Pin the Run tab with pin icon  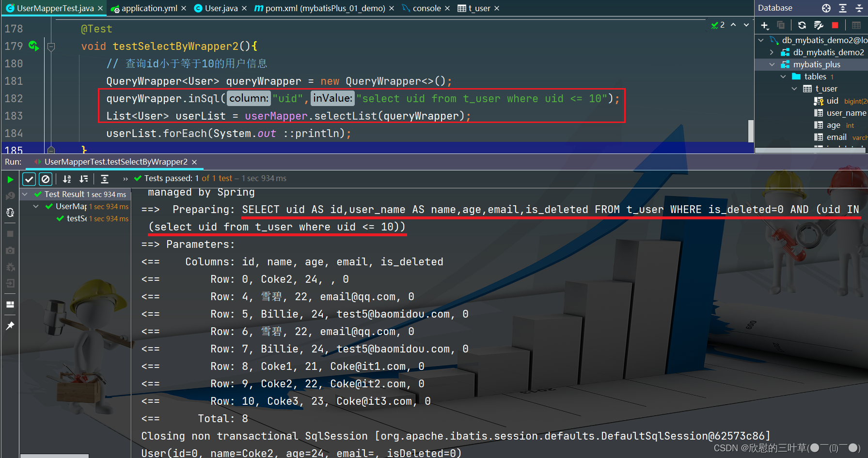[x=10, y=326]
